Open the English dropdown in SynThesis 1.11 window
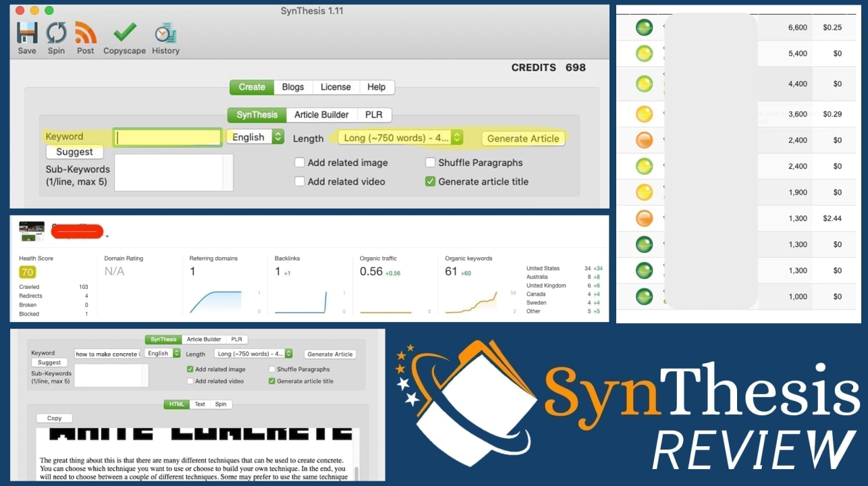Viewport: 868px width, 486px height. pos(255,137)
